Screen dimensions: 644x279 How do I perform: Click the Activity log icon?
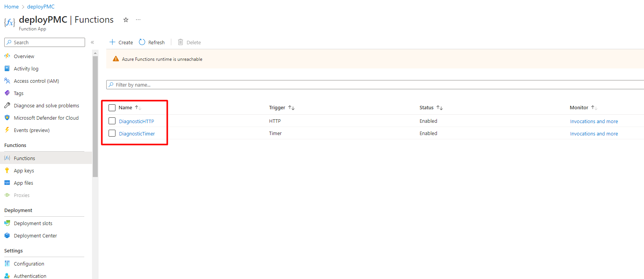[x=7, y=68]
